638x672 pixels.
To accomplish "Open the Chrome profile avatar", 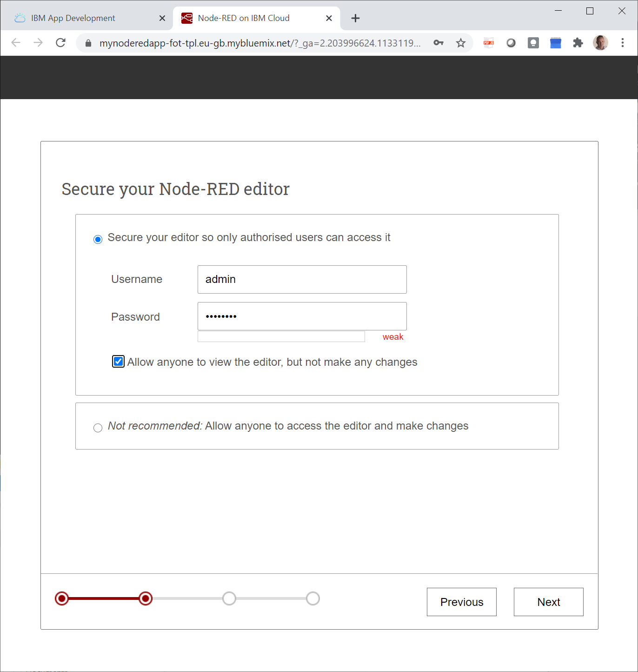I will tap(600, 43).
